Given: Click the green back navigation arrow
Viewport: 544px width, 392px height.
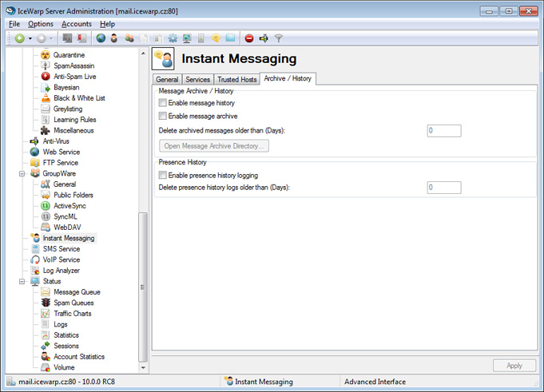Looking at the screenshot, I should pos(18,38).
